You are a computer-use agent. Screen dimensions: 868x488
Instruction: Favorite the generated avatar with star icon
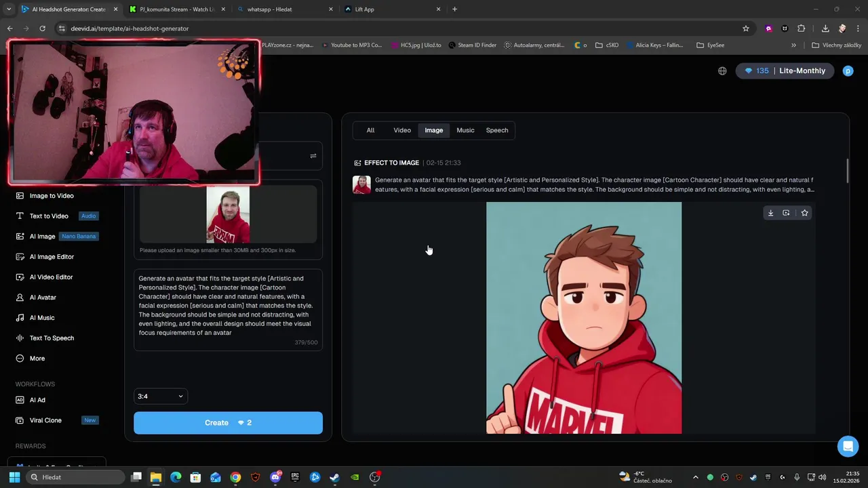click(x=804, y=213)
